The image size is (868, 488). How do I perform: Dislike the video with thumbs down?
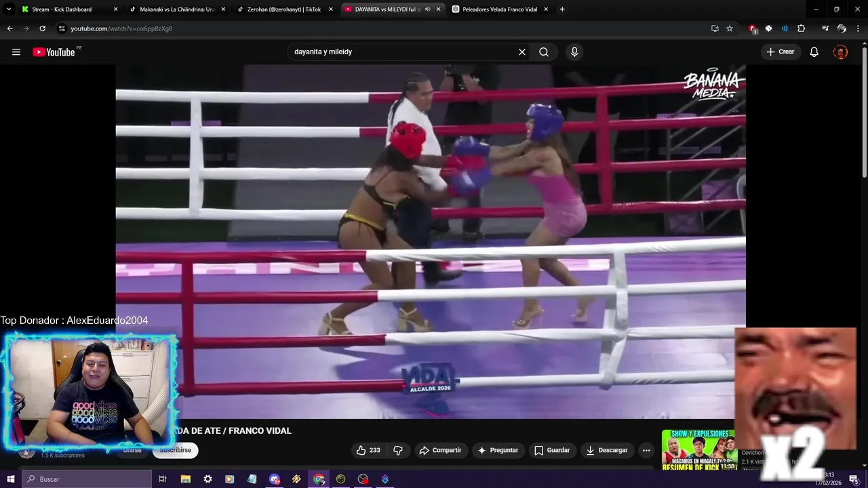click(398, 450)
